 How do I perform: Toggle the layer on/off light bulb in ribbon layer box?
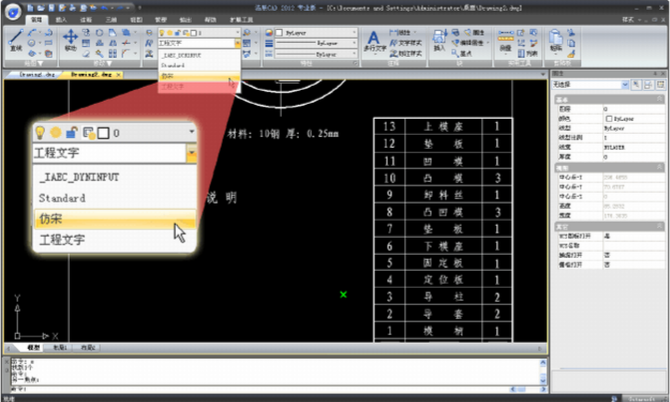click(x=162, y=33)
